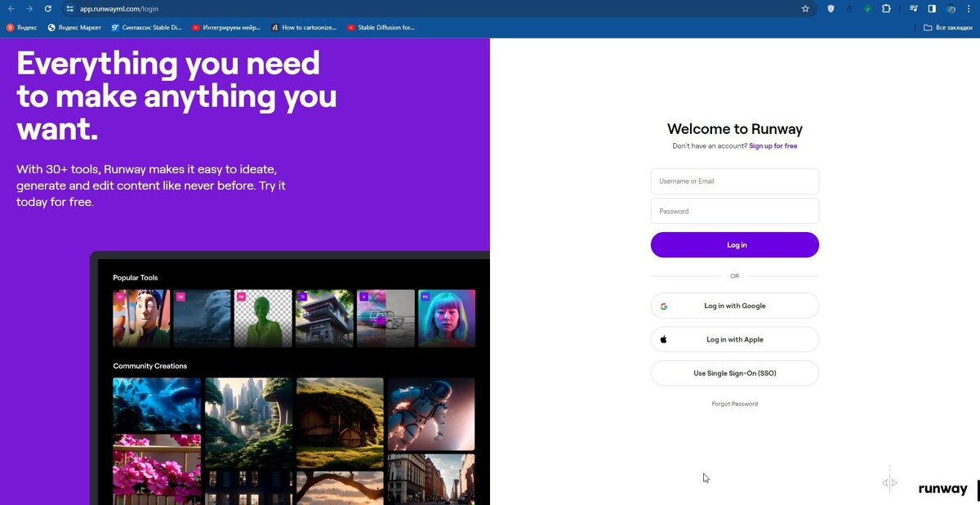980x505 pixels.
Task: Open the How to cartoonize... bookmark
Action: coord(305,27)
